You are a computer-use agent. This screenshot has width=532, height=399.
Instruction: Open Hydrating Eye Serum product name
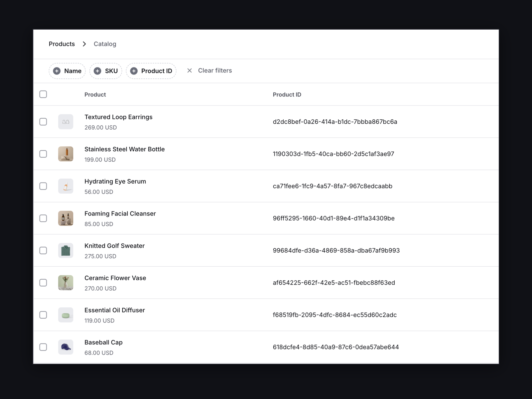coord(115,182)
